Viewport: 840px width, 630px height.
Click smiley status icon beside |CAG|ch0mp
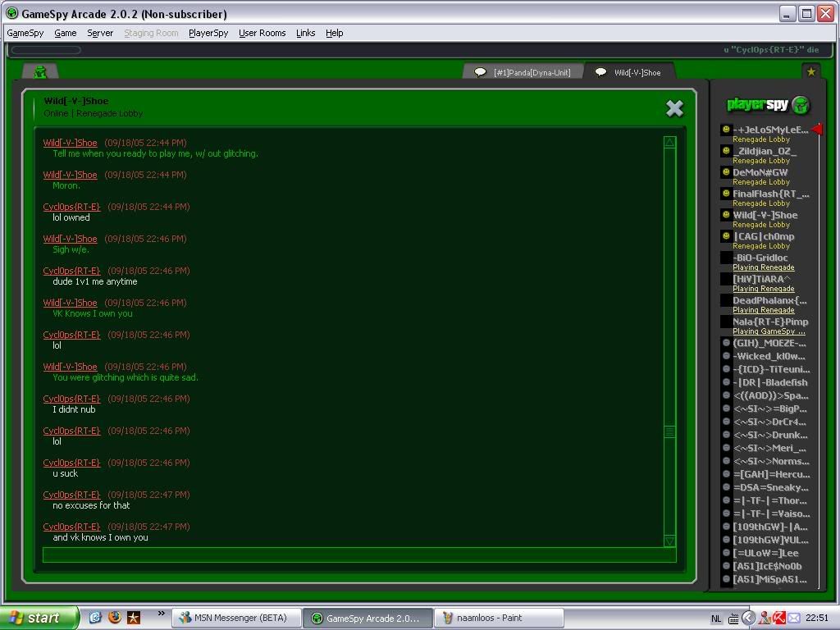726,236
